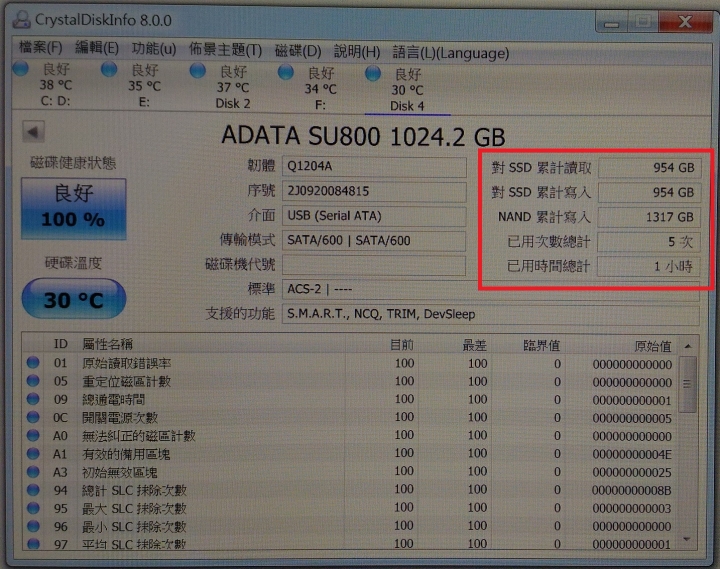This screenshot has height=569, width=720.
Task: Click status dot for attribute 95 row
Action: pyautogui.click(x=33, y=508)
